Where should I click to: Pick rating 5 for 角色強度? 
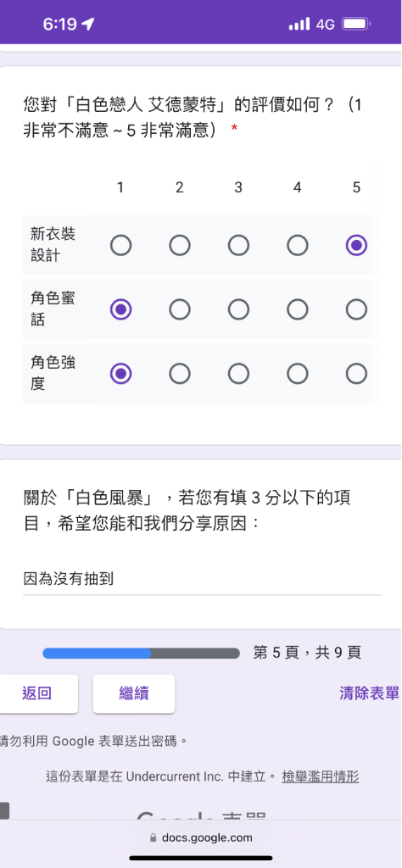click(x=356, y=374)
